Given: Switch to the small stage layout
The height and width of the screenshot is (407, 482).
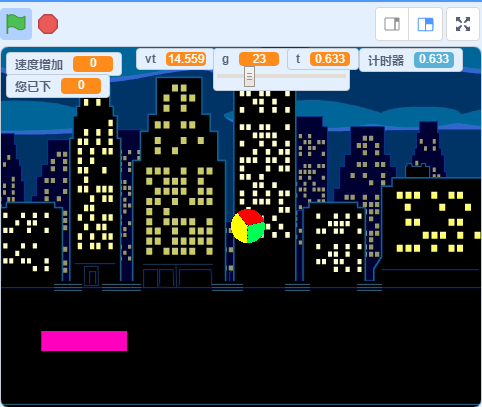Looking at the screenshot, I should pyautogui.click(x=392, y=24).
